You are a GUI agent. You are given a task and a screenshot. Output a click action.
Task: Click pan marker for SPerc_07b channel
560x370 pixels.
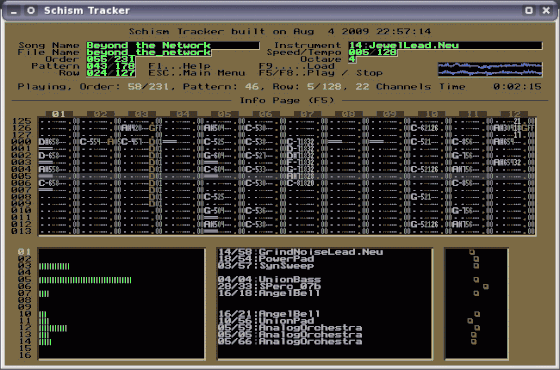pyautogui.click(x=486, y=286)
